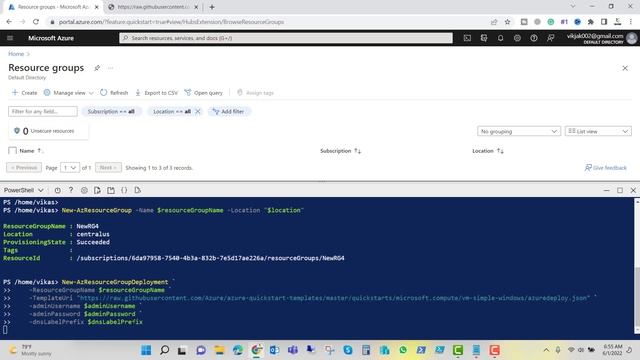
Task: Open browser extensions puzzle icon
Action: [591, 22]
